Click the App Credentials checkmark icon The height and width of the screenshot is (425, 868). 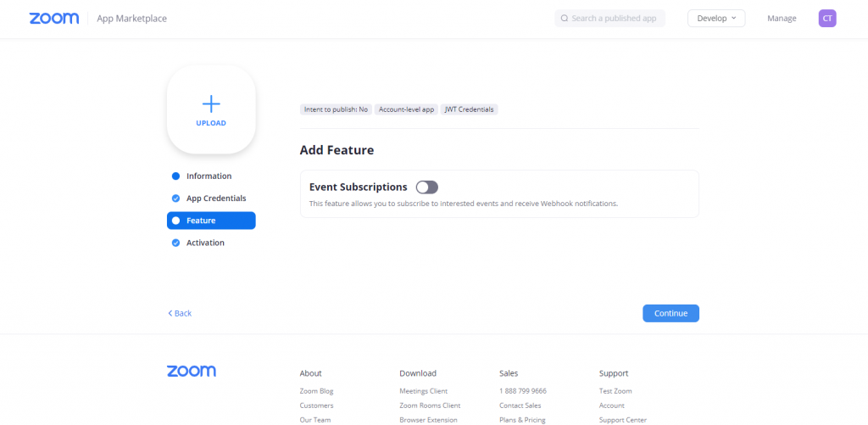click(x=175, y=199)
